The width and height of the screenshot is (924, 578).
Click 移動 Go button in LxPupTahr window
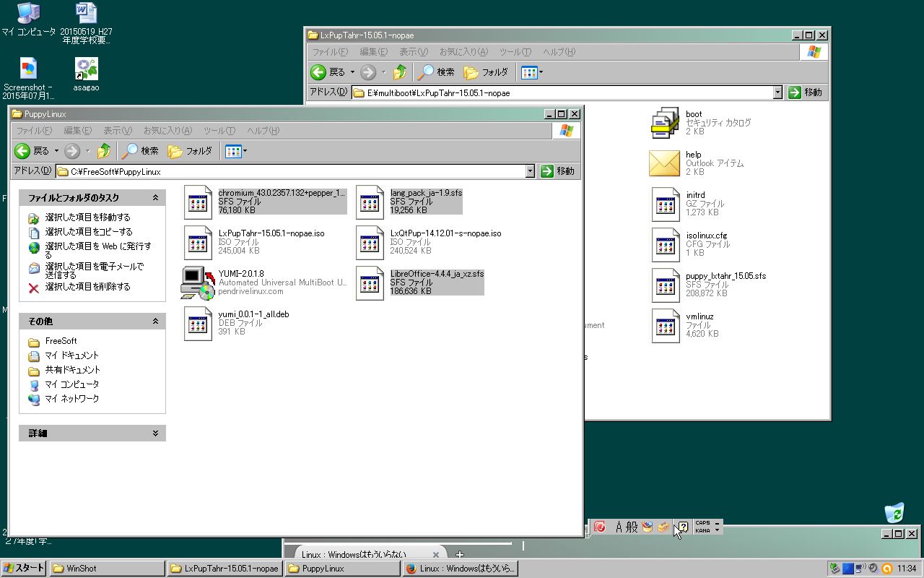[806, 92]
